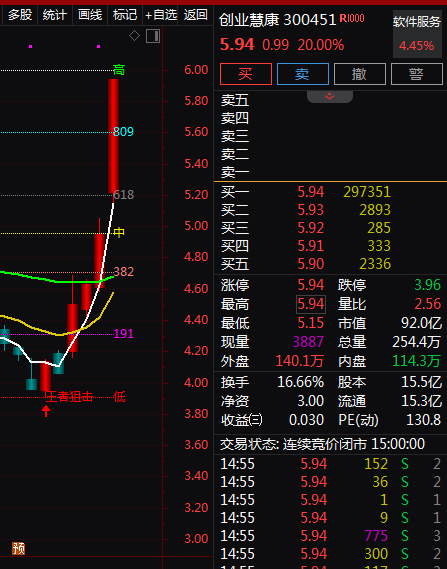
Task: Select the 画线 draw line tool
Action: [x=90, y=15]
